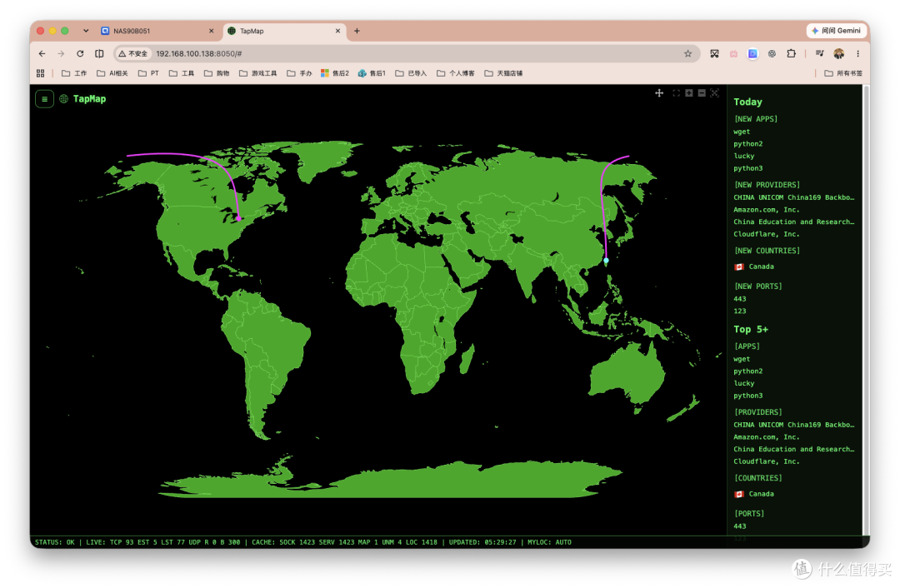The height and width of the screenshot is (588, 900).
Task: Click the blue rounded extension icon
Action: (x=752, y=53)
